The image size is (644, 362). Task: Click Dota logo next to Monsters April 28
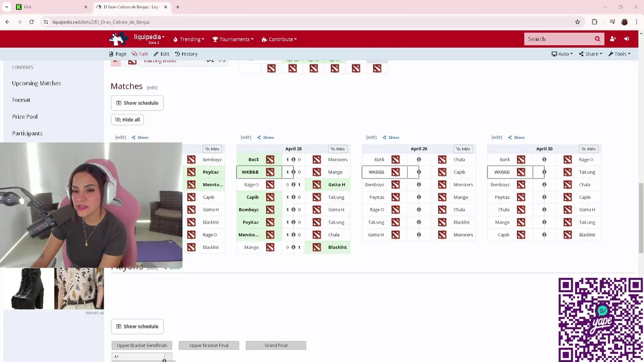(316, 159)
